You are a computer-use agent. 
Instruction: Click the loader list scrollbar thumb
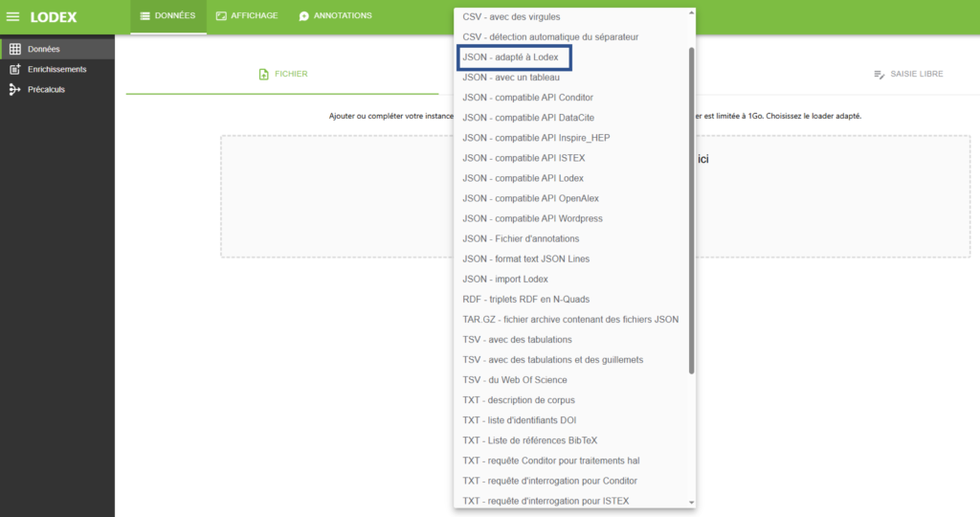(691, 211)
